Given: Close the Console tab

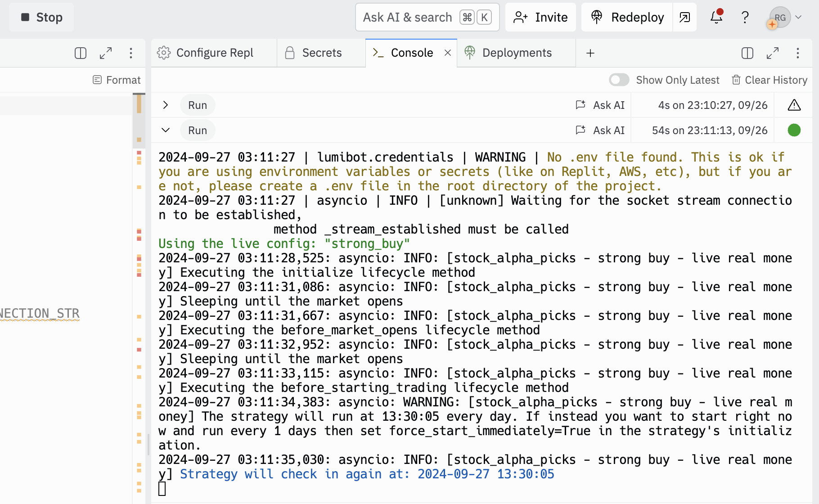Looking at the screenshot, I should (x=448, y=53).
